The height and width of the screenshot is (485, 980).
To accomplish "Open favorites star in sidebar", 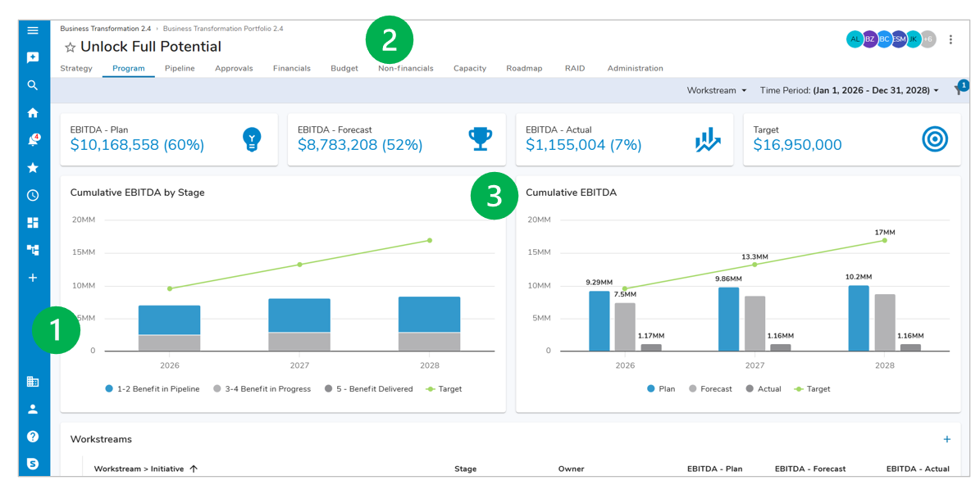I will tap(33, 168).
